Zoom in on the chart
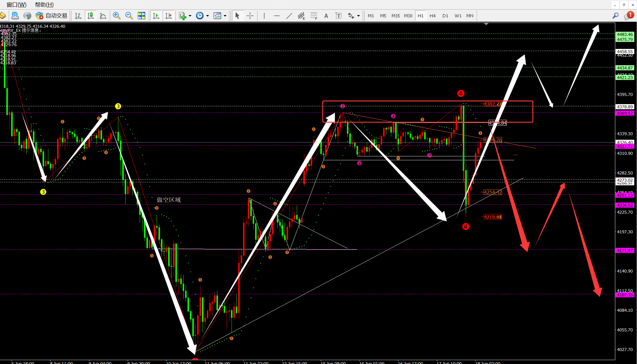The width and height of the screenshot is (637, 364). coord(117,16)
